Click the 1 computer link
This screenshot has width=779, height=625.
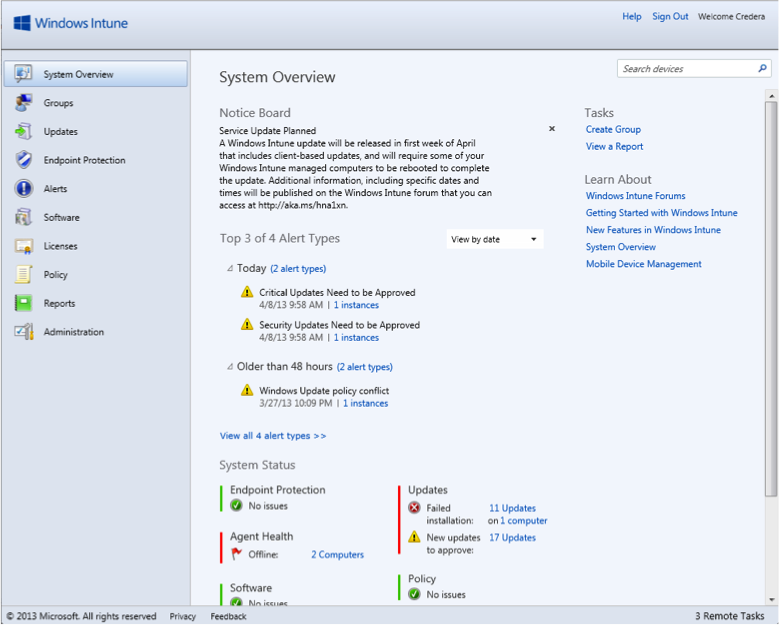click(x=523, y=521)
